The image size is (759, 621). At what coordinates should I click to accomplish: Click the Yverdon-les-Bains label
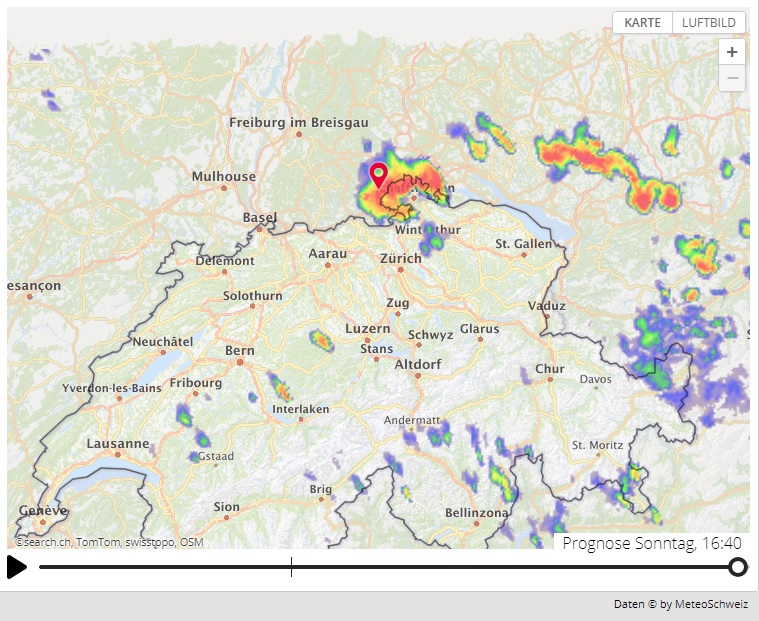(112, 388)
